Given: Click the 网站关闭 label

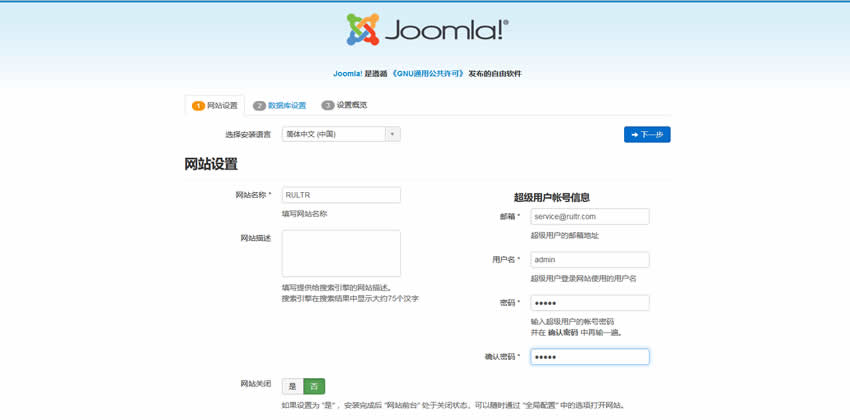Looking at the screenshot, I should [x=256, y=384].
